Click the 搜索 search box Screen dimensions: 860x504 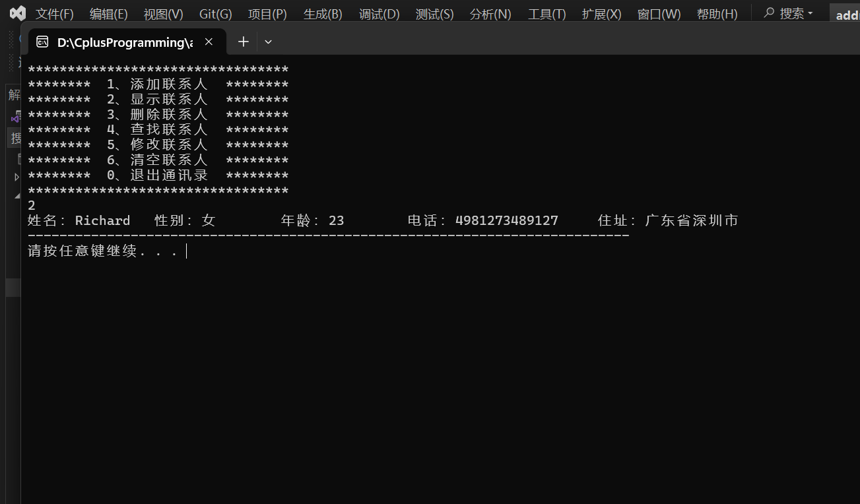[789, 13]
